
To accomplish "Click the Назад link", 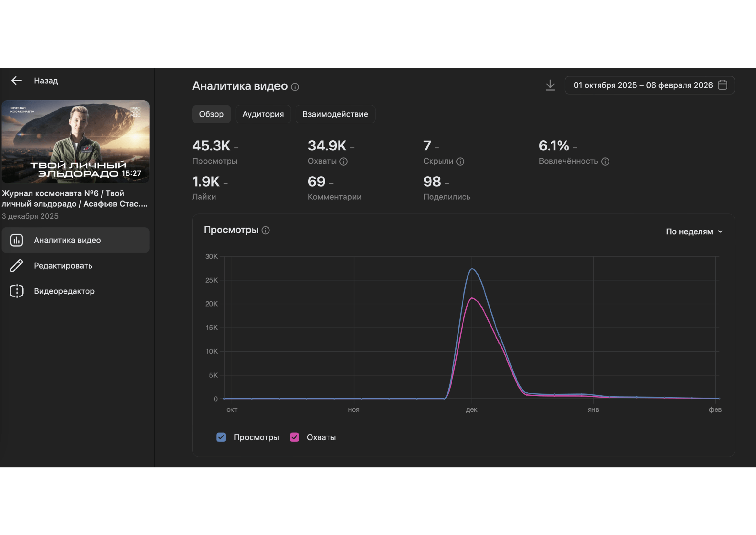I will [46, 81].
